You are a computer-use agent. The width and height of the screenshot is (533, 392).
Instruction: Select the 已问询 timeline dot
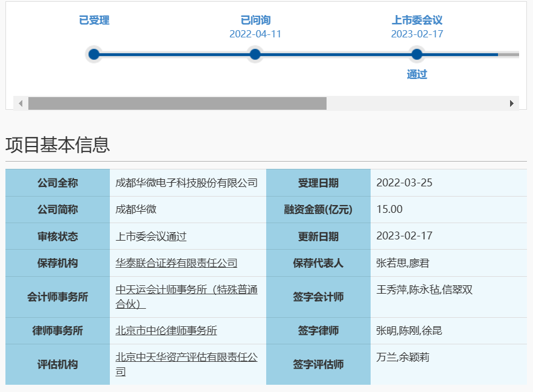pos(255,54)
